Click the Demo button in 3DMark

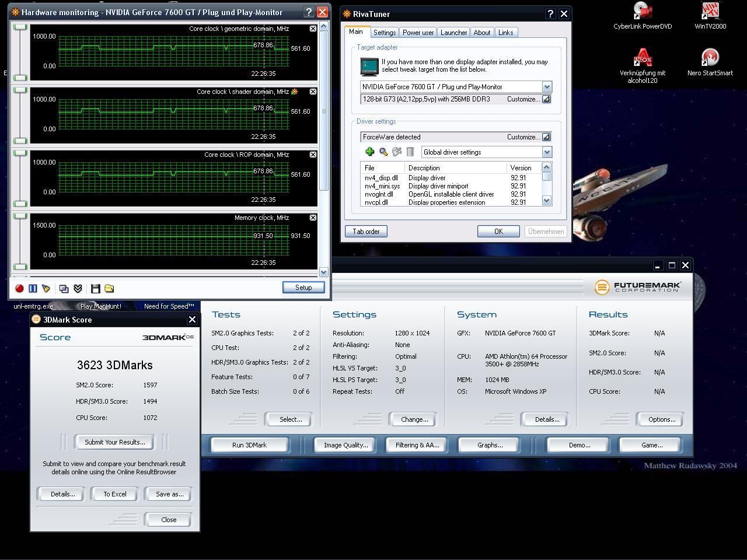pyautogui.click(x=579, y=445)
